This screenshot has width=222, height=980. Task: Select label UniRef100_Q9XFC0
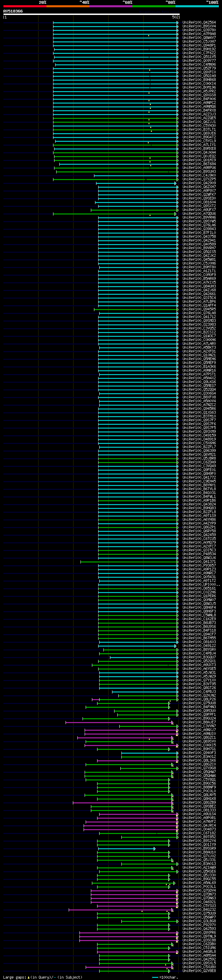point(199,72)
